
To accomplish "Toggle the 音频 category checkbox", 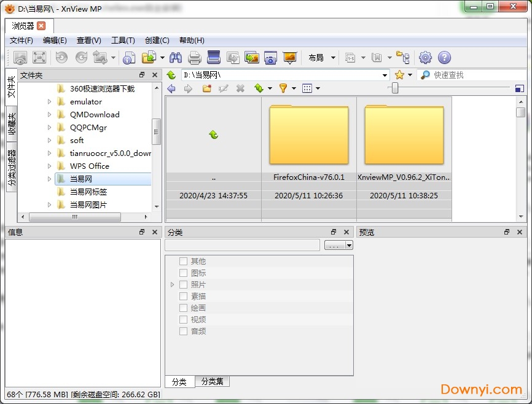I will 183,330.
